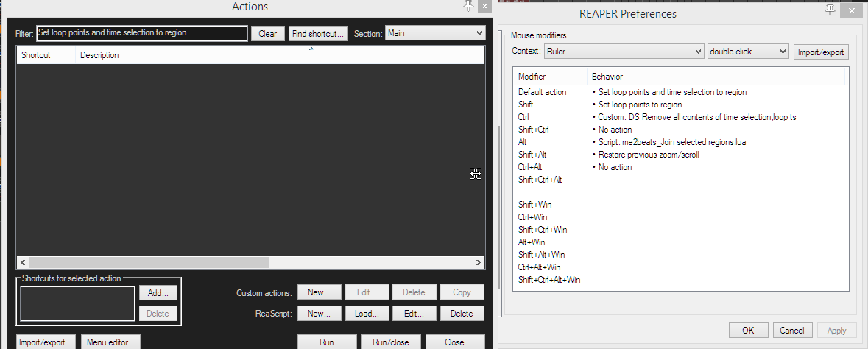This screenshot has height=349, width=868.
Task: Open Import/export in the Actions window
Action: pos(46,342)
